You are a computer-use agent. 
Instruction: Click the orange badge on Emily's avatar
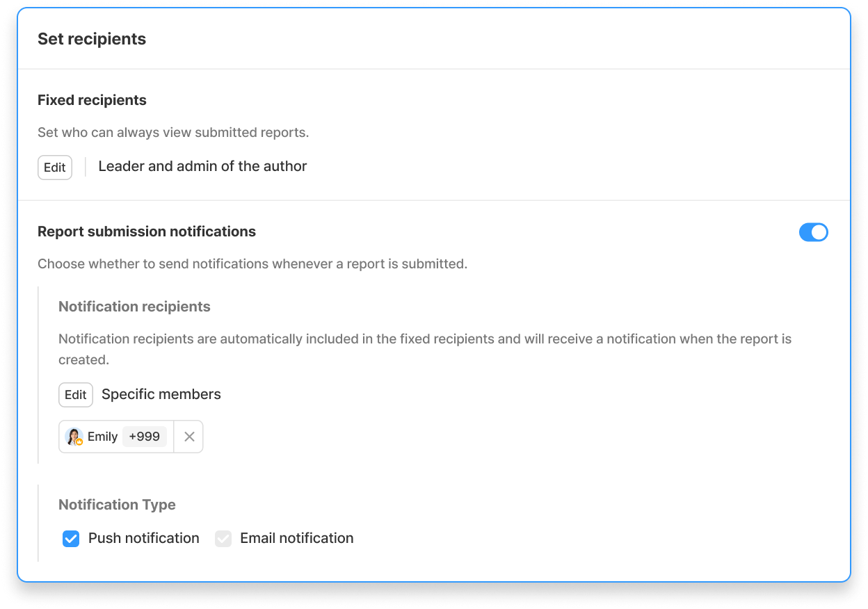79,441
